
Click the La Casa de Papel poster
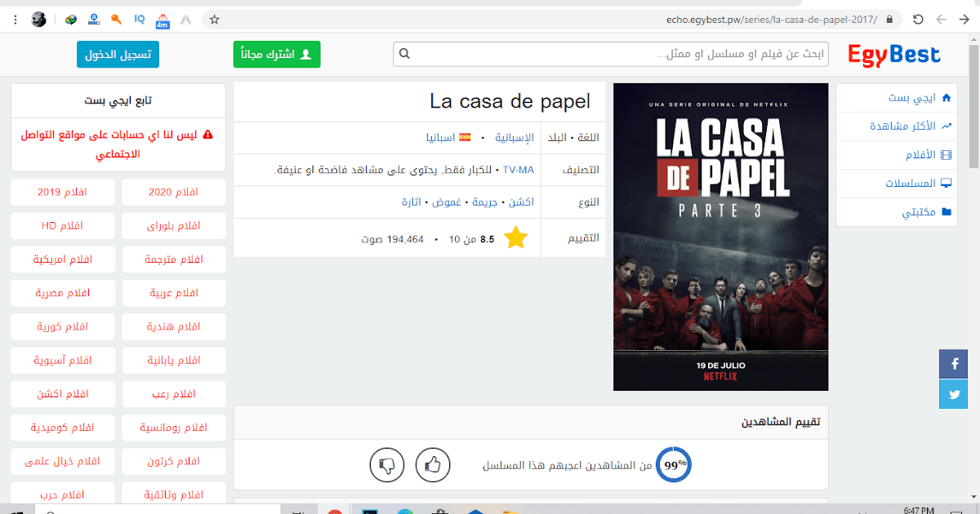pos(720,237)
